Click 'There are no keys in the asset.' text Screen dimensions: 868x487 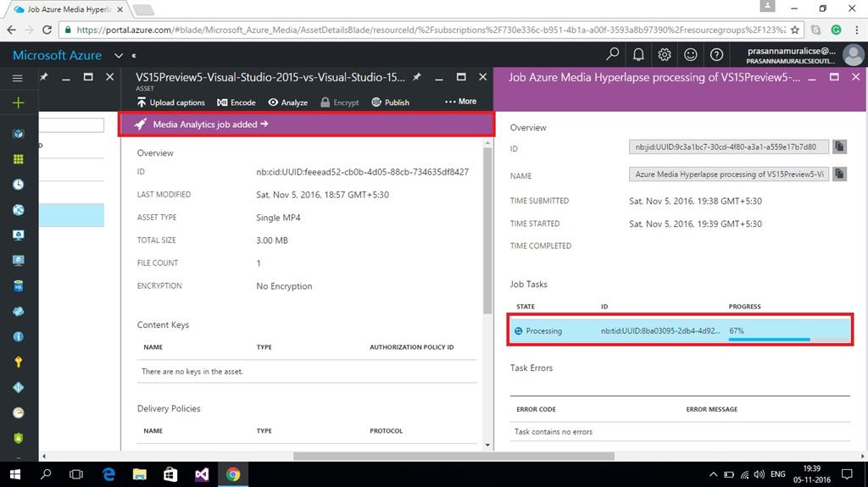click(192, 371)
